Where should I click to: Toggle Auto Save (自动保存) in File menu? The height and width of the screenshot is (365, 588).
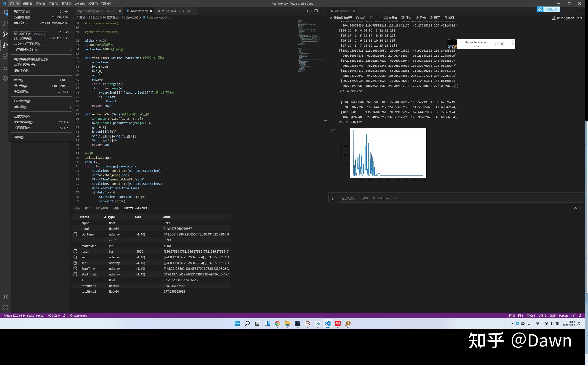pyautogui.click(x=22, y=101)
